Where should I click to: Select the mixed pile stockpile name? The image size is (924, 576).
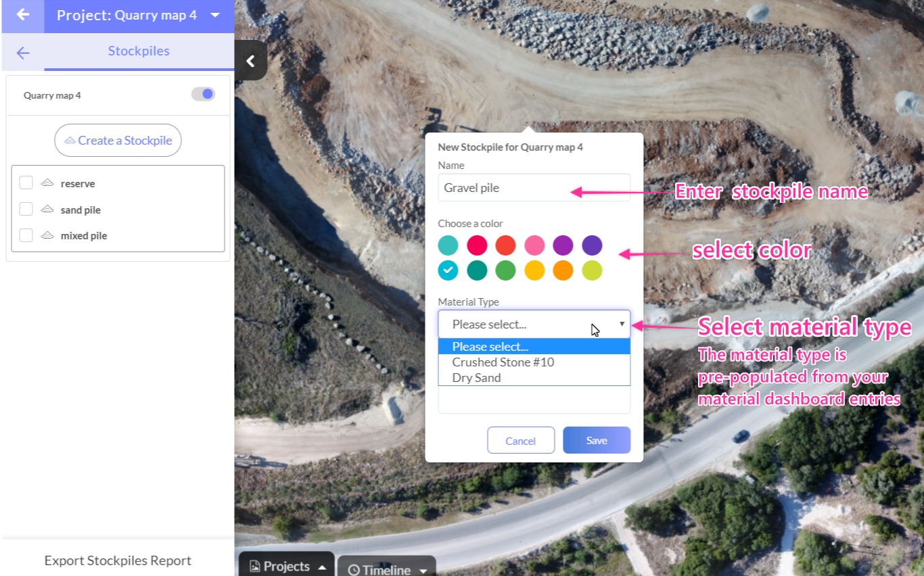pyautogui.click(x=84, y=236)
